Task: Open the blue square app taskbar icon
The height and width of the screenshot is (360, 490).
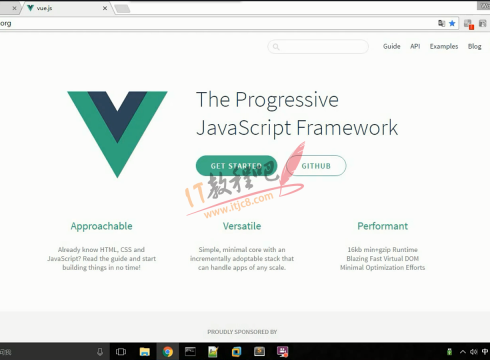Action: 236,352
